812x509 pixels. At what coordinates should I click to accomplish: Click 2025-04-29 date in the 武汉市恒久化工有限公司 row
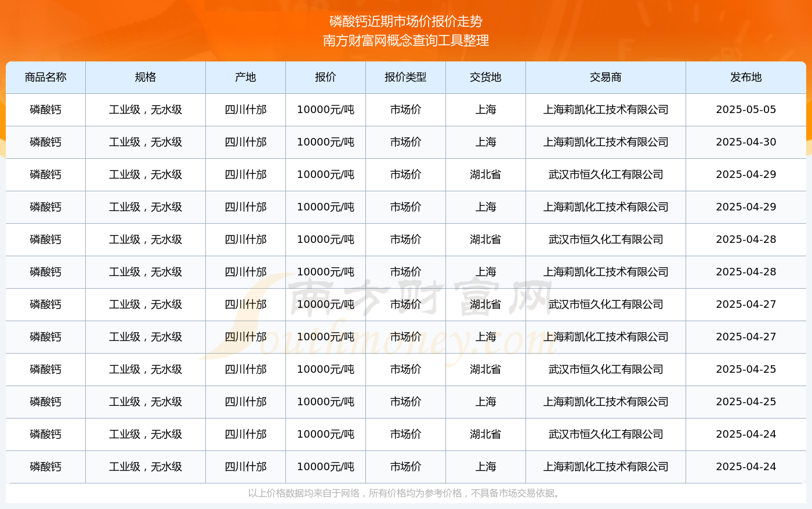click(x=746, y=174)
